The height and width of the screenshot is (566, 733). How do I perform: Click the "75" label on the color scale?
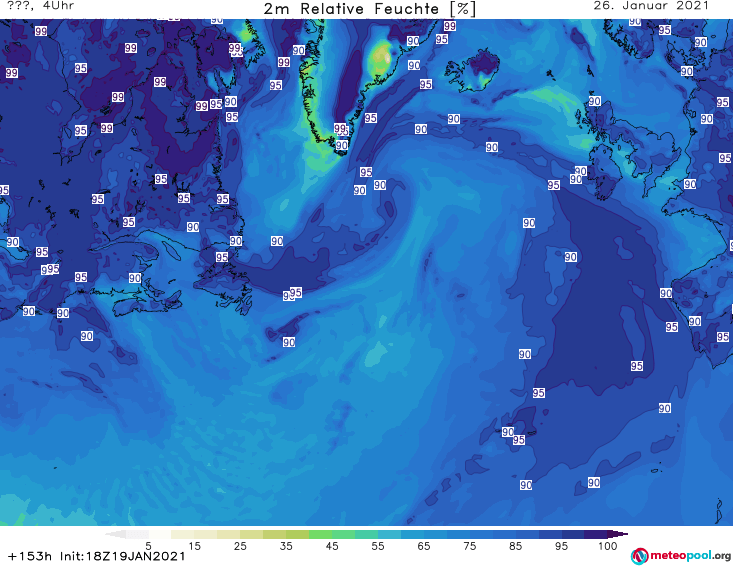click(469, 546)
